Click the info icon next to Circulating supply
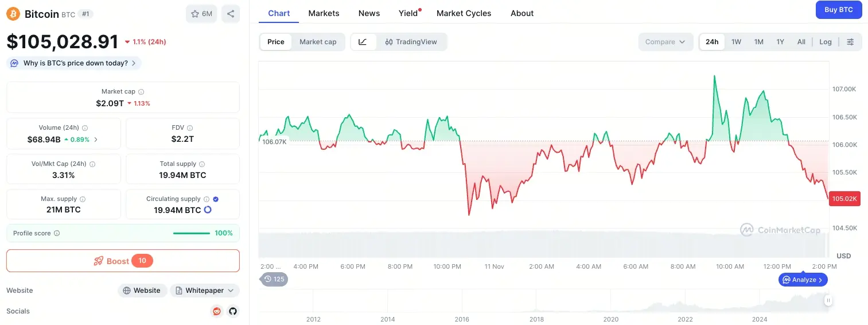 coord(207,199)
